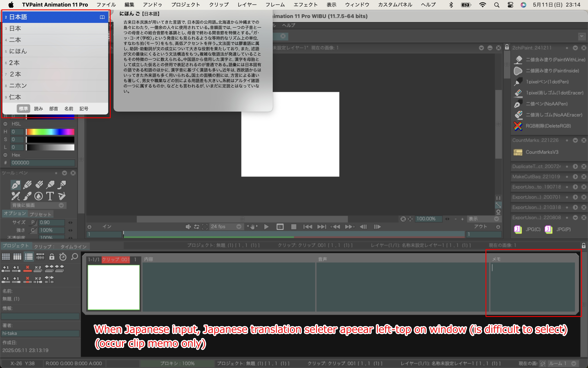588x368 pixels.
Task: Click the Saturation black slider bar
Action: click(50, 139)
